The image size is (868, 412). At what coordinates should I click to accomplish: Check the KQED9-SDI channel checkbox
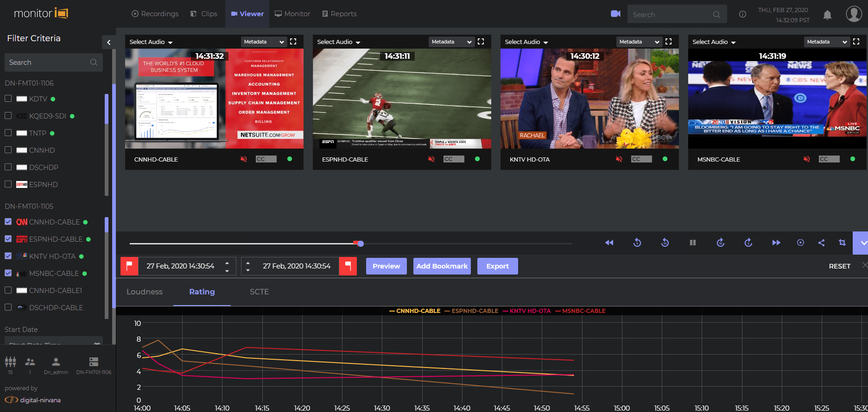point(8,116)
